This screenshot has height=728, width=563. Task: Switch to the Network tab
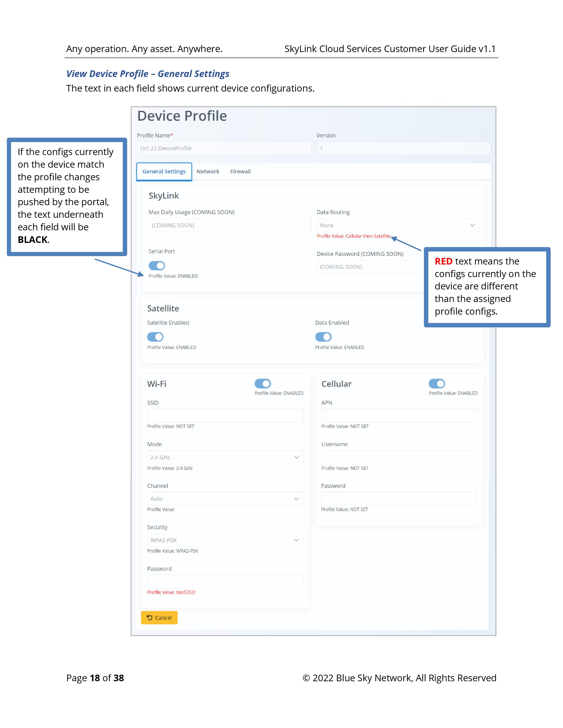208,172
